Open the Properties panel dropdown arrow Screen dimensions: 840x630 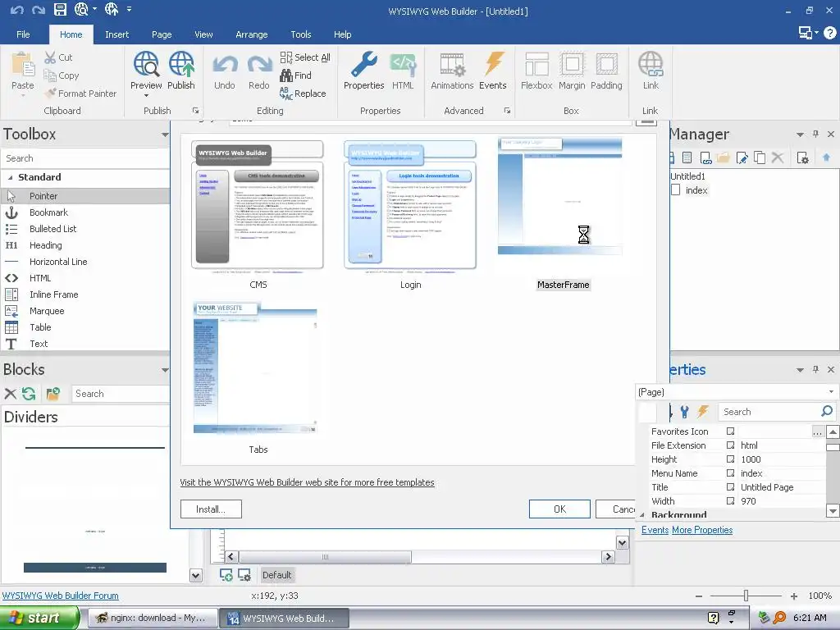[800, 370]
